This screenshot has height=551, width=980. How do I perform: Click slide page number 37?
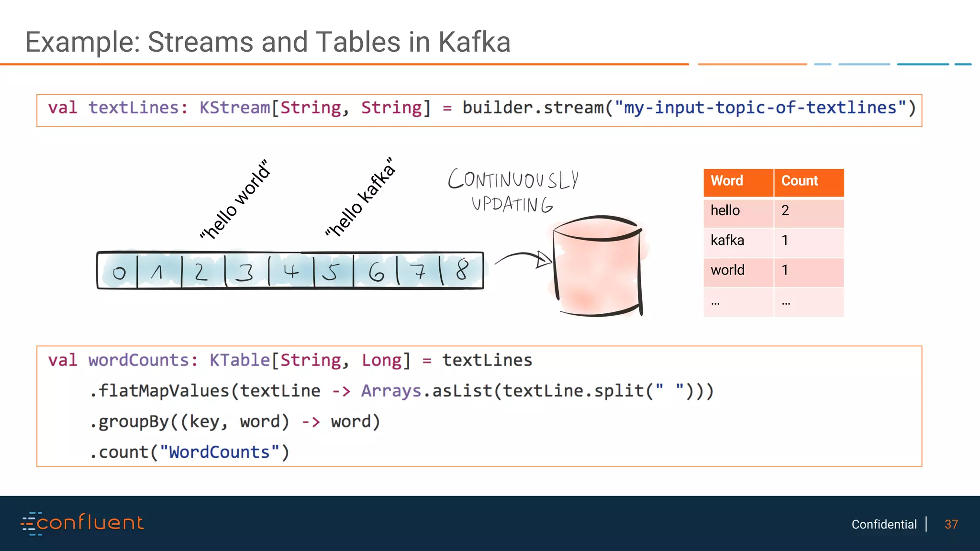pyautogui.click(x=951, y=525)
